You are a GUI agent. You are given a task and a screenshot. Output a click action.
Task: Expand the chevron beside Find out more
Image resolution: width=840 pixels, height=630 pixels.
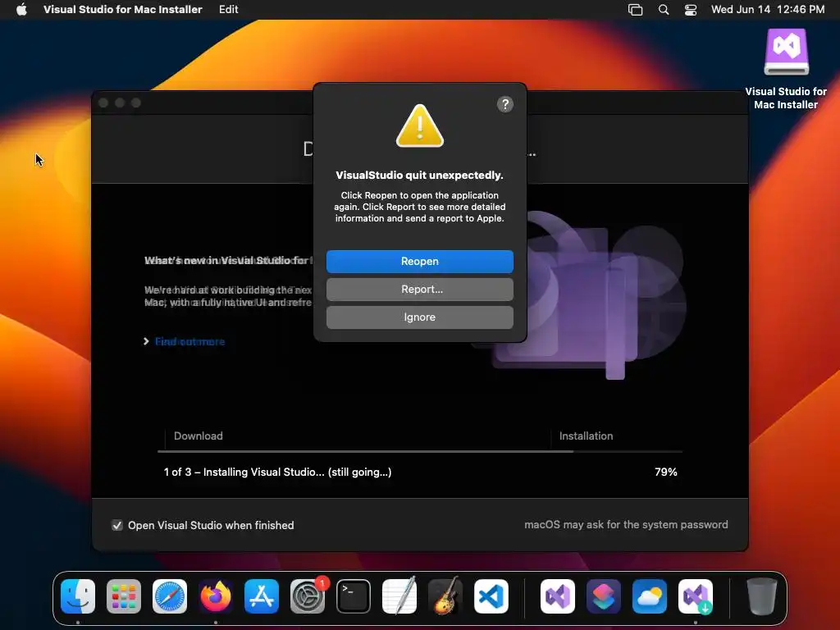tap(146, 342)
